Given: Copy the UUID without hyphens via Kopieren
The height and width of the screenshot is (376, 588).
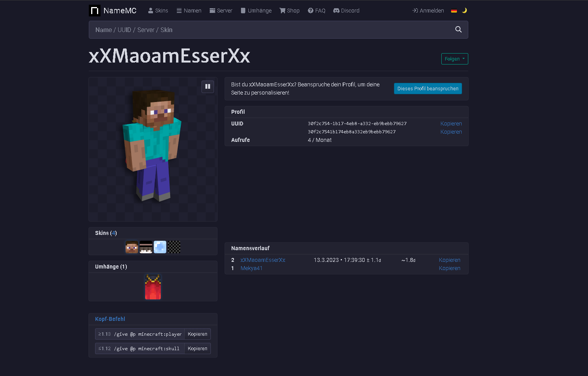Looking at the screenshot, I should coord(451,132).
